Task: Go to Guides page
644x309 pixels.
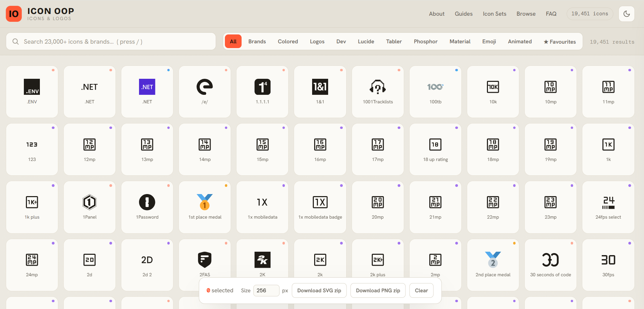Action: [463, 14]
